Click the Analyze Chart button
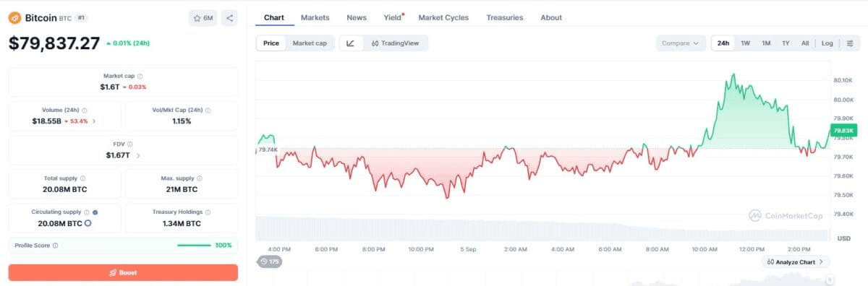This screenshot has height=286, width=868. (796, 262)
